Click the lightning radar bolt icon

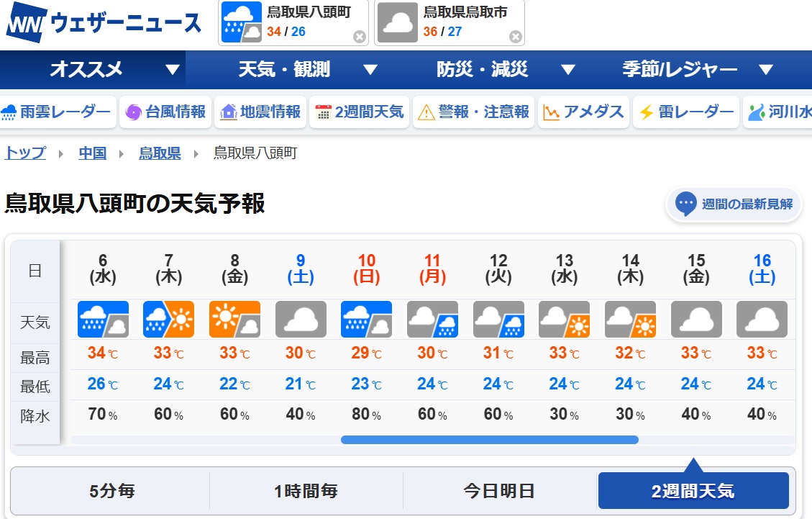point(646,112)
